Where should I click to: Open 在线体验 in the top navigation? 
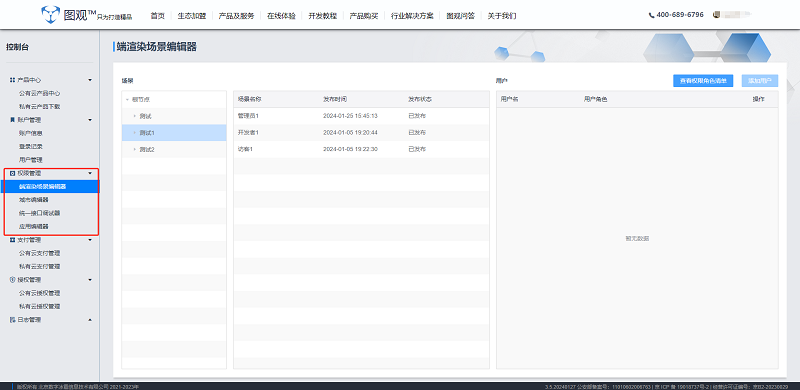281,16
